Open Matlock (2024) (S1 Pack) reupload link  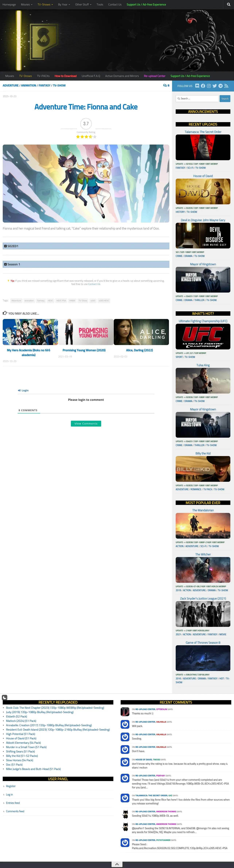click(21, 721)
